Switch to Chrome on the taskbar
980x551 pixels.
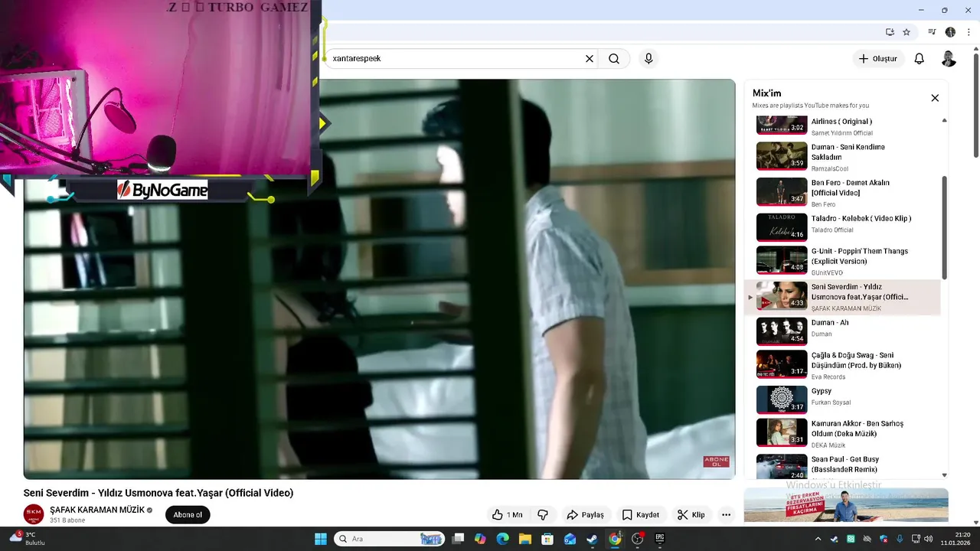[x=615, y=539]
